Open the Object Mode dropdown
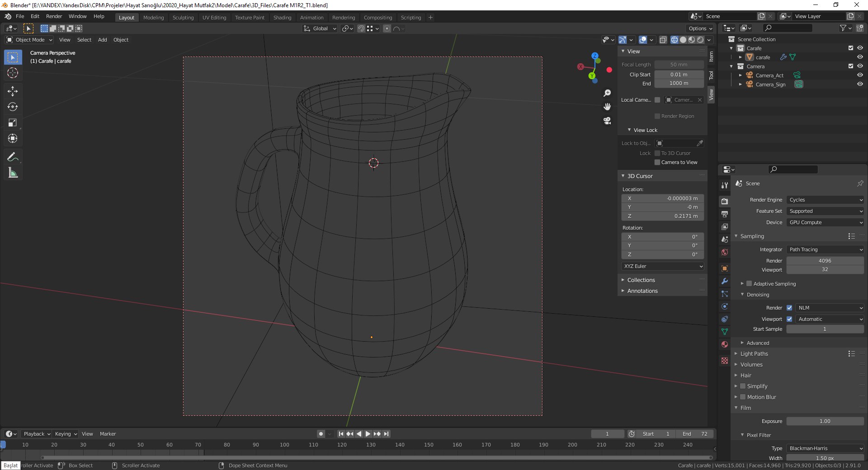This screenshot has width=868, height=470. (x=29, y=40)
